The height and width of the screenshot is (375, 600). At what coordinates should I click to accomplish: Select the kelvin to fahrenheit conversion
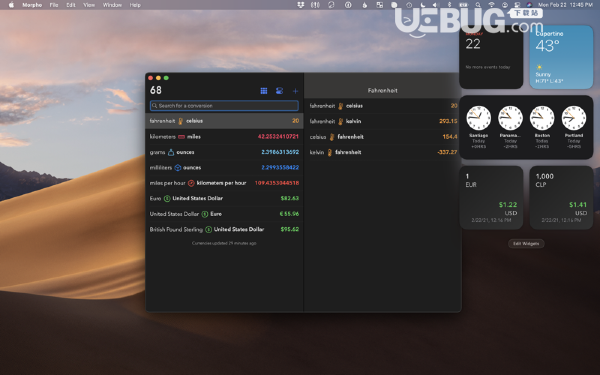[x=383, y=152]
